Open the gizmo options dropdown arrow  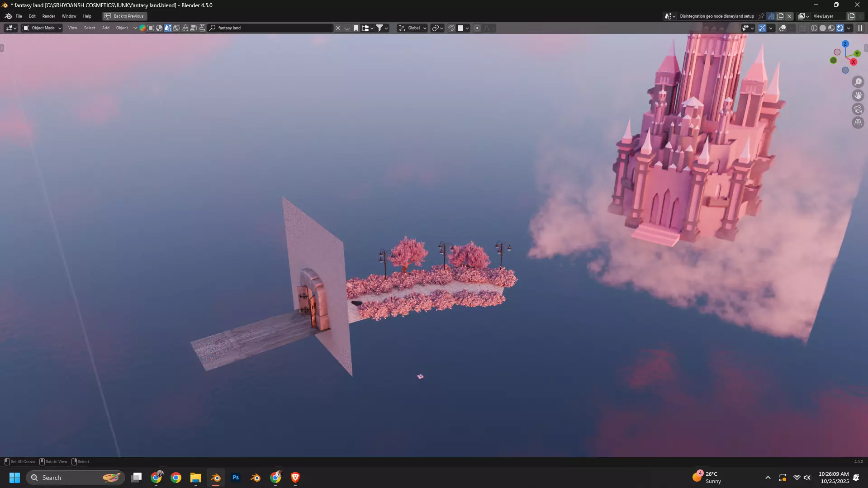771,28
